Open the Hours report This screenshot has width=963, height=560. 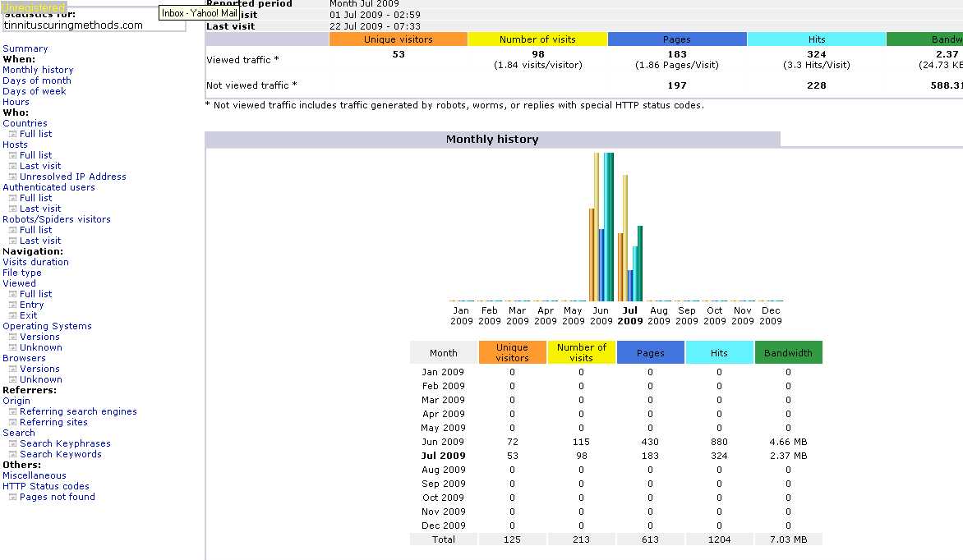point(16,102)
